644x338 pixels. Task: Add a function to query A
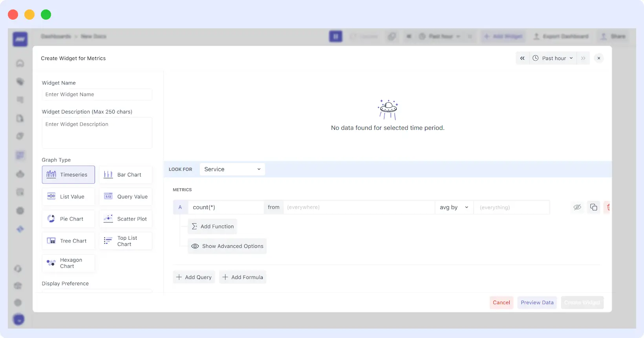(x=212, y=226)
